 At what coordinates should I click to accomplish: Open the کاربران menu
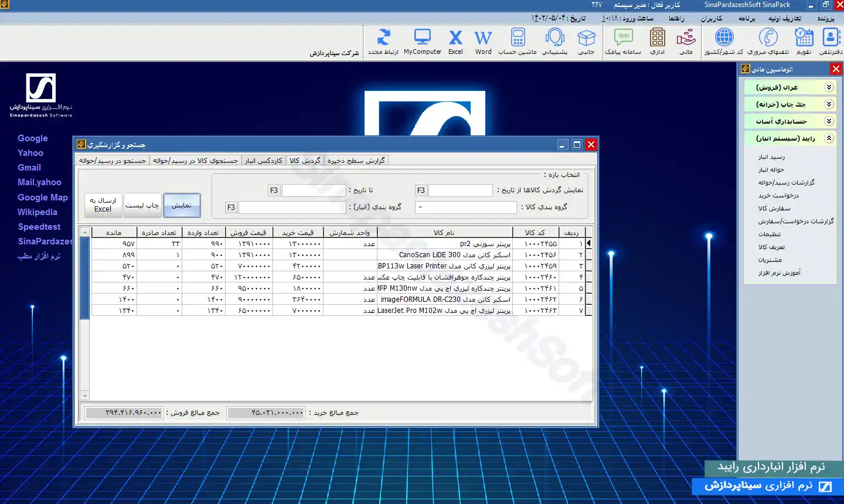tap(712, 19)
